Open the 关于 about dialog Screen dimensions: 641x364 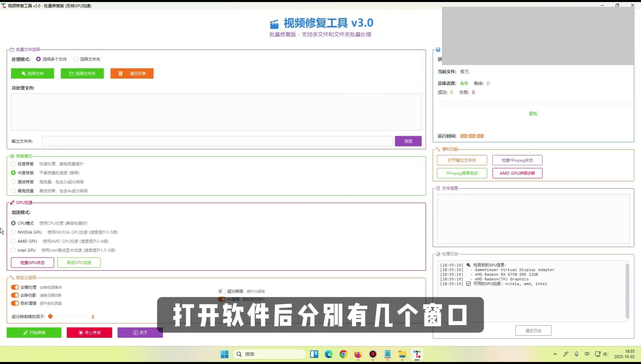coord(140,333)
